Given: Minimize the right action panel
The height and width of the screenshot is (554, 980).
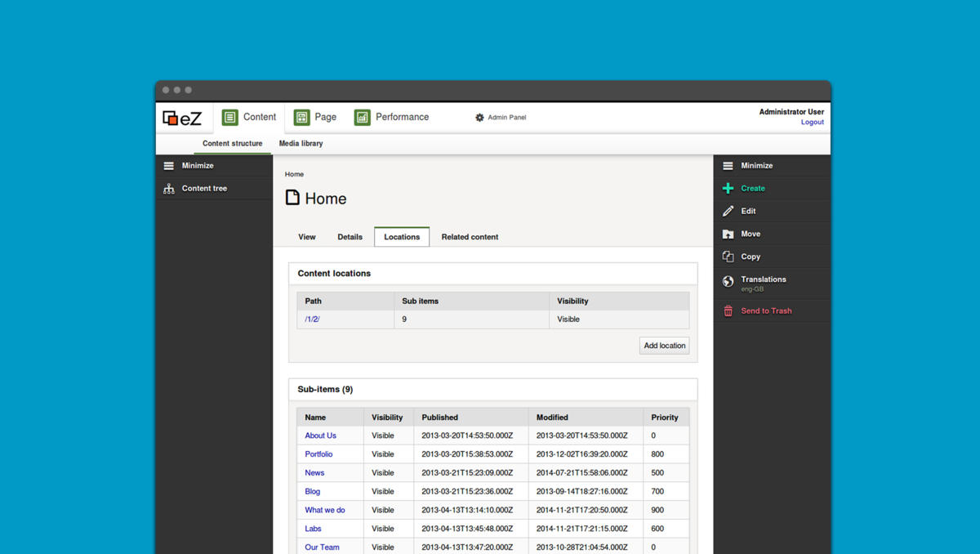Looking at the screenshot, I should click(x=728, y=165).
